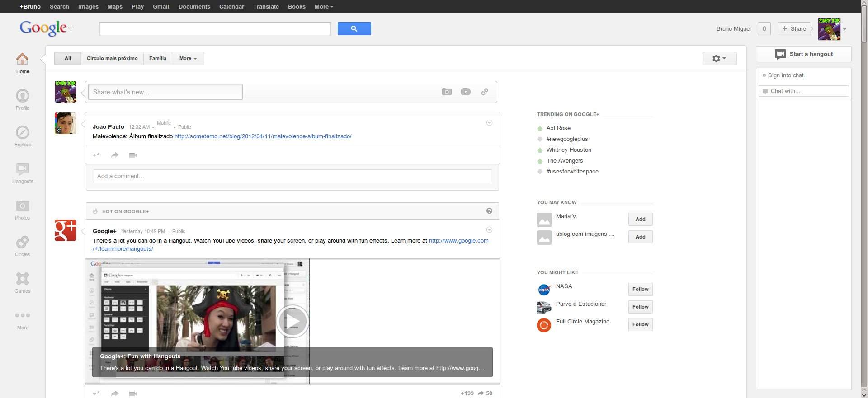Image resolution: width=868 pixels, height=398 pixels.
Task: Start a hangout button
Action: (x=804, y=54)
